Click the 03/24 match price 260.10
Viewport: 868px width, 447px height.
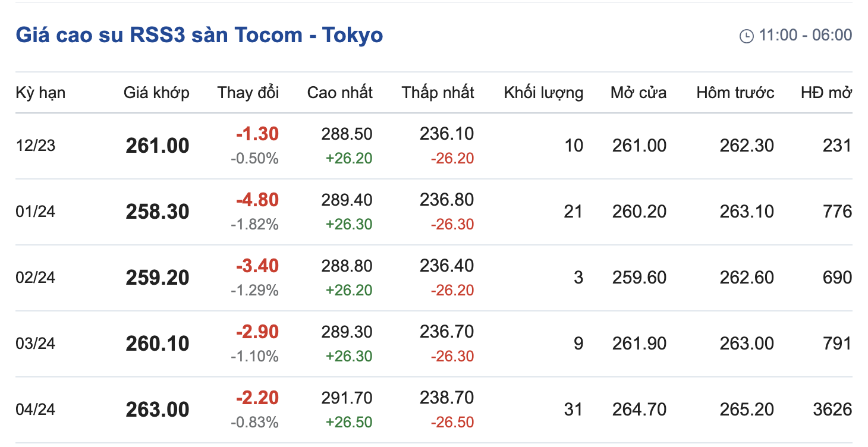(x=158, y=344)
